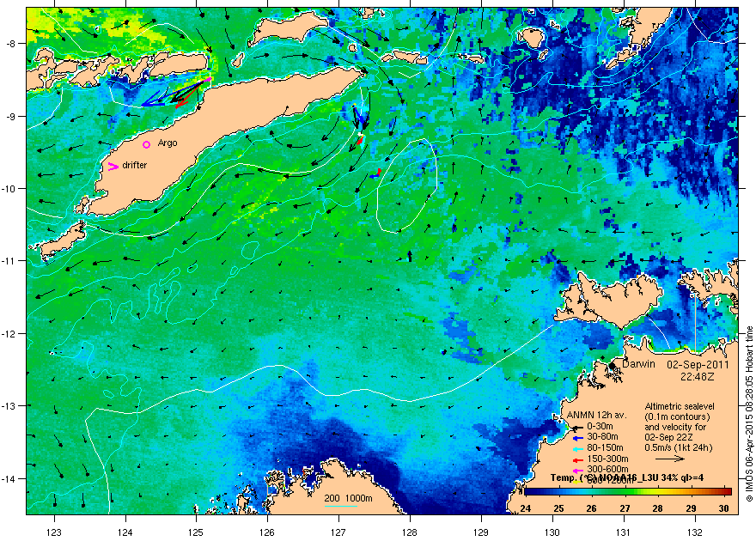
Task: Click the 02-Sep-2011 date text
Action: point(698,365)
